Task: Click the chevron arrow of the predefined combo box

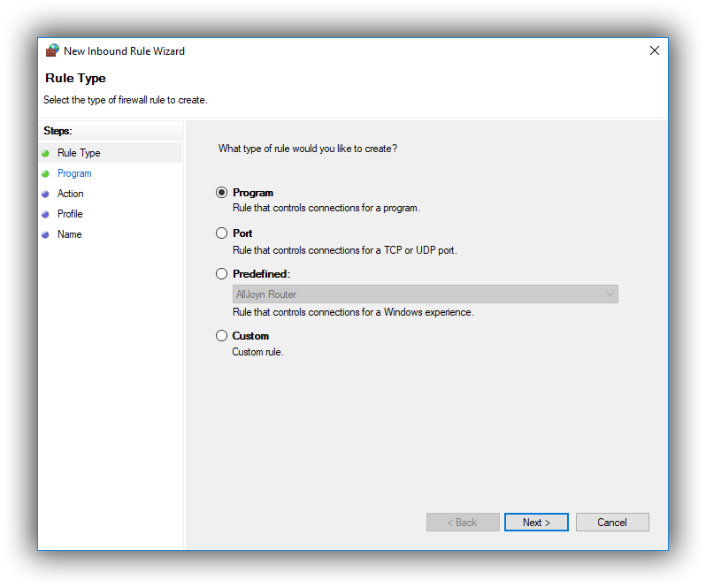Action: 610,294
